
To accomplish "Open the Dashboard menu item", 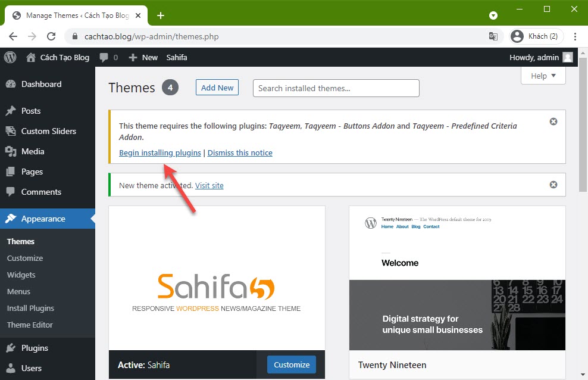I will 48,84.
